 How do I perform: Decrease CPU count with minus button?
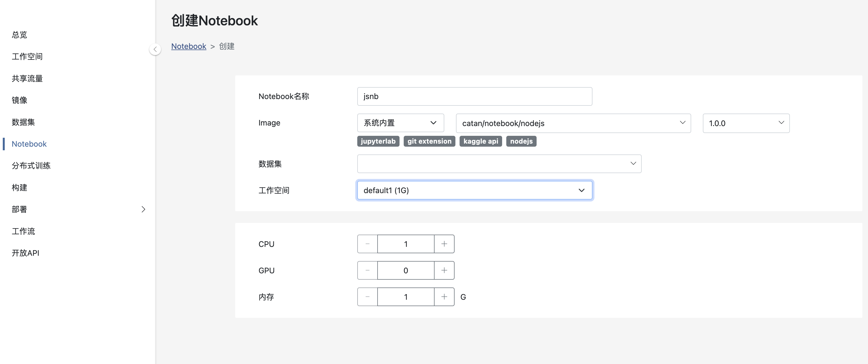(x=367, y=244)
